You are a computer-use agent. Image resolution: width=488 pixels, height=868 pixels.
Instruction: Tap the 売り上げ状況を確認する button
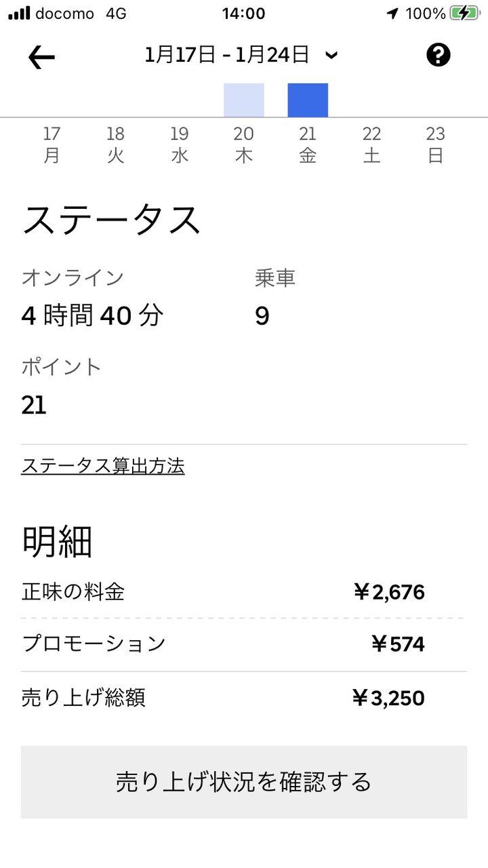pyautogui.click(x=244, y=782)
